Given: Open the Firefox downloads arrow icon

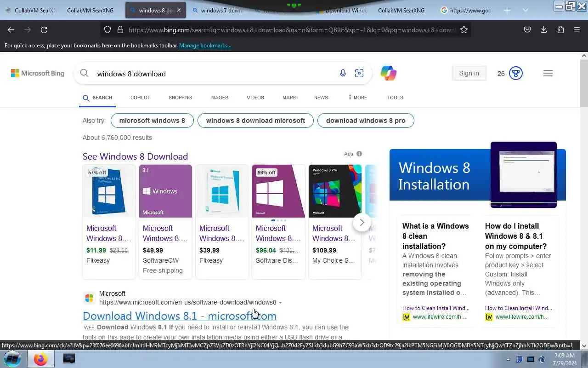Looking at the screenshot, I should 544,29.
